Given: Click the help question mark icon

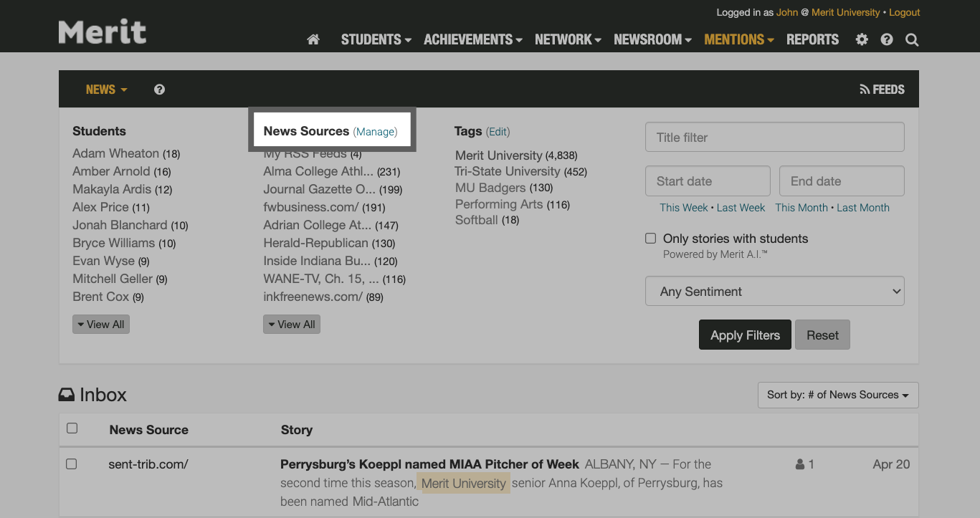Looking at the screenshot, I should 886,39.
